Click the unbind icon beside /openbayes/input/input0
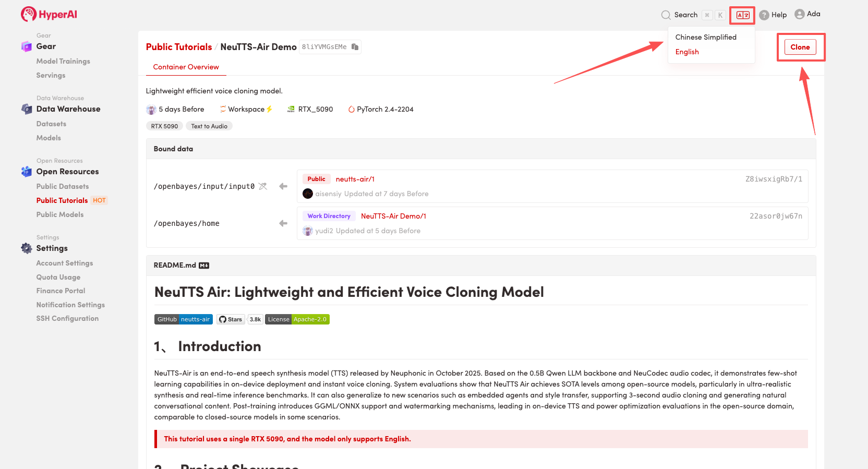868x469 pixels. (x=263, y=186)
